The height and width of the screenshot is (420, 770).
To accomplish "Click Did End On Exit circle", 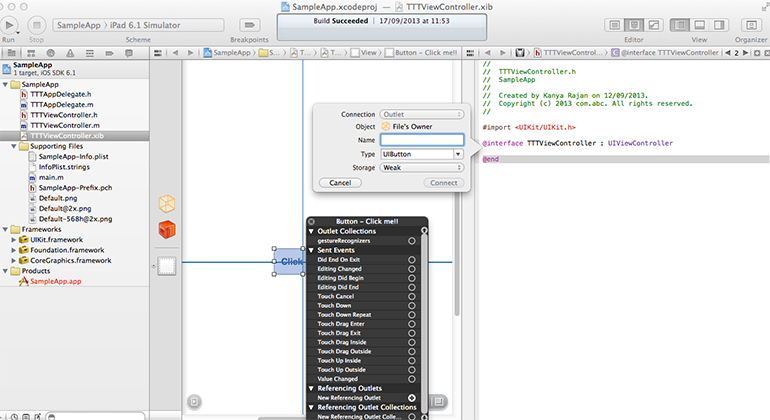I will tap(412, 260).
